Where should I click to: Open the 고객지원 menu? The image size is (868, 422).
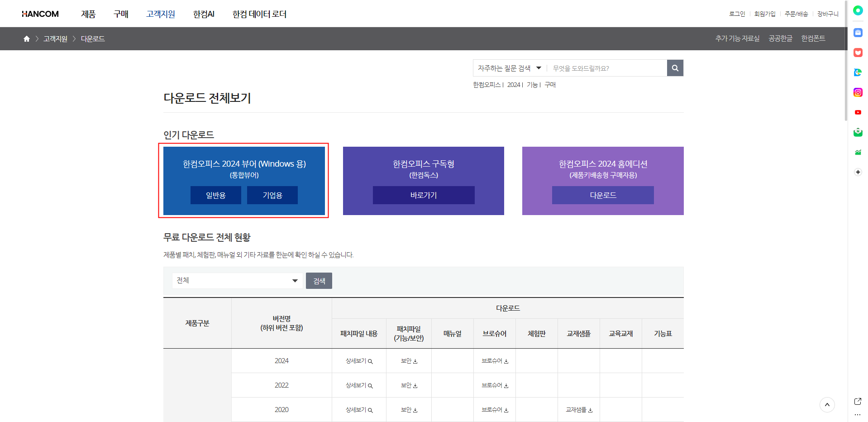[161, 14]
